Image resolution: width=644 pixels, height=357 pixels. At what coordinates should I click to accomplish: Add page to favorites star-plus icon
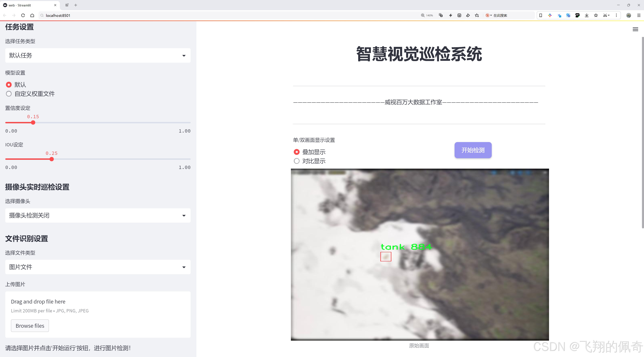coord(477,15)
